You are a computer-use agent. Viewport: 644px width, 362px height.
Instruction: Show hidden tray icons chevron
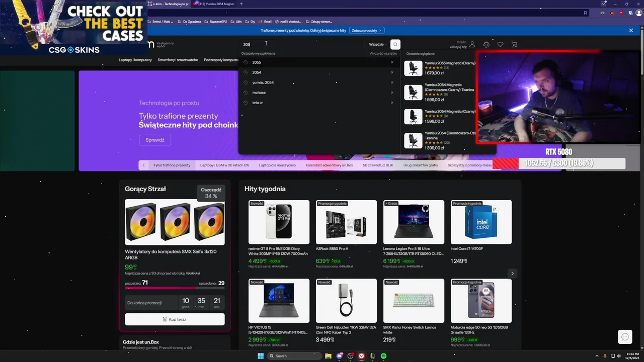click(597, 356)
